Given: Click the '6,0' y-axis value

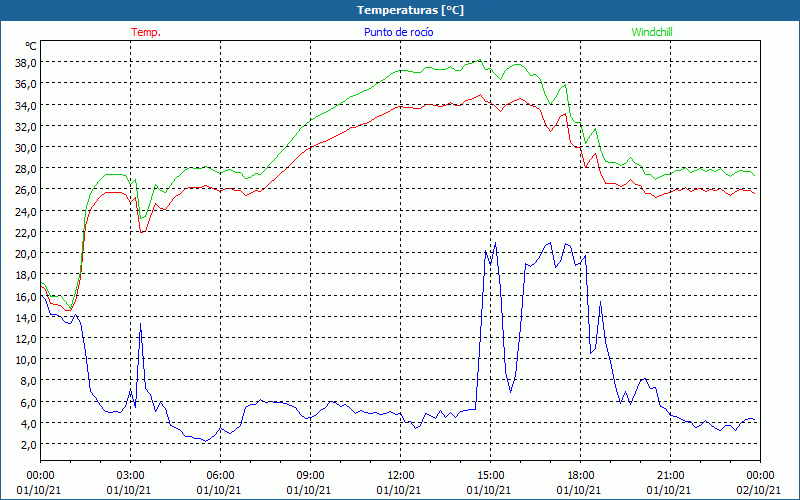Looking at the screenshot, I should pyautogui.click(x=29, y=402).
